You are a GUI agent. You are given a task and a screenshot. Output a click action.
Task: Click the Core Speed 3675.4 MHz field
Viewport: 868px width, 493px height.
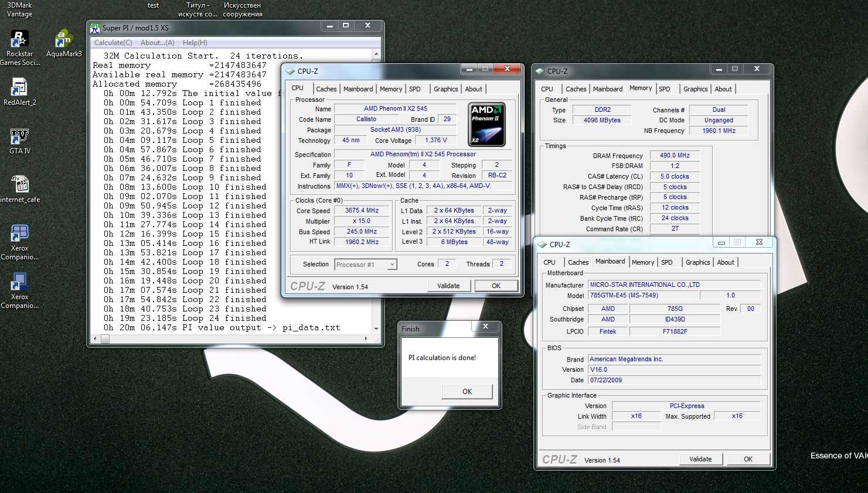click(x=362, y=211)
